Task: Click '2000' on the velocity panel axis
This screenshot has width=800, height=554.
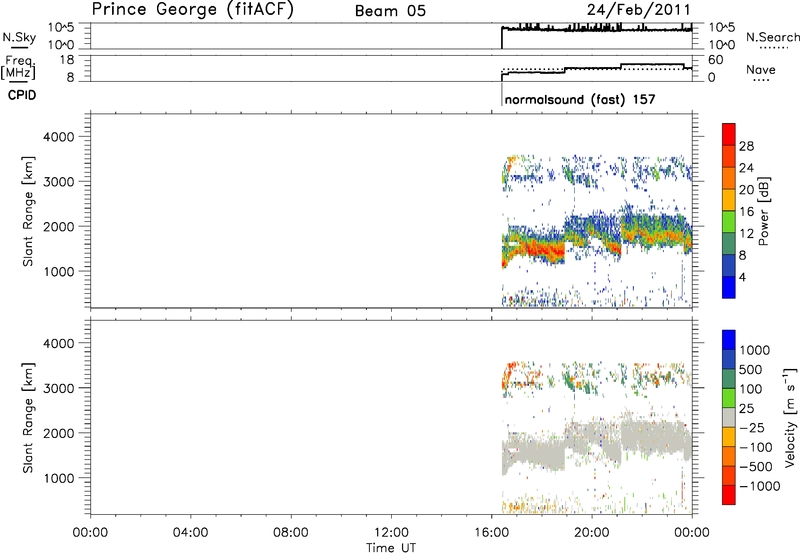Action: tap(58, 433)
